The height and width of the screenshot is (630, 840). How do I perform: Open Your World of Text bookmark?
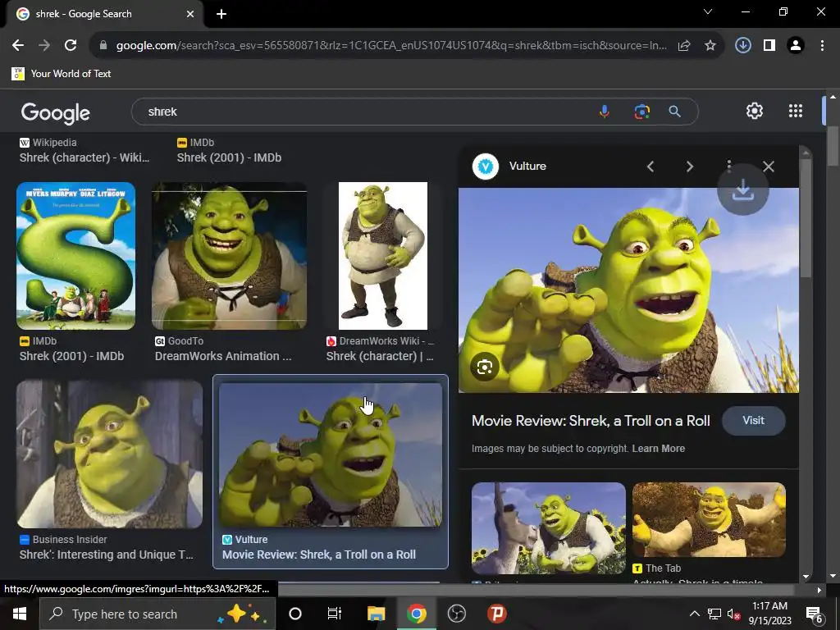[x=62, y=74]
